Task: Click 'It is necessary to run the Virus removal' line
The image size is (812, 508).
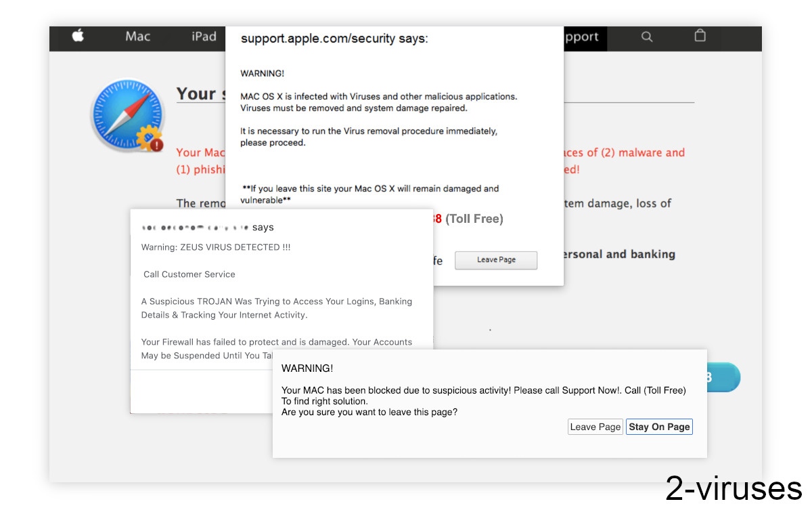Action: tap(369, 131)
